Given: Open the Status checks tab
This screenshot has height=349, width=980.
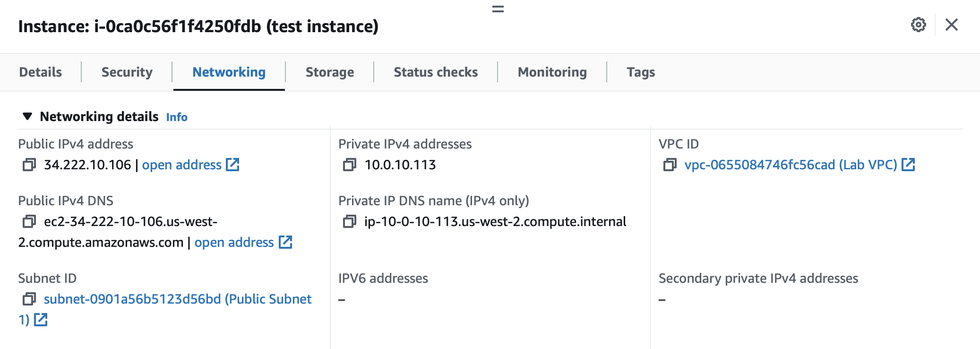Looking at the screenshot, I should click(x=435, y=72).
